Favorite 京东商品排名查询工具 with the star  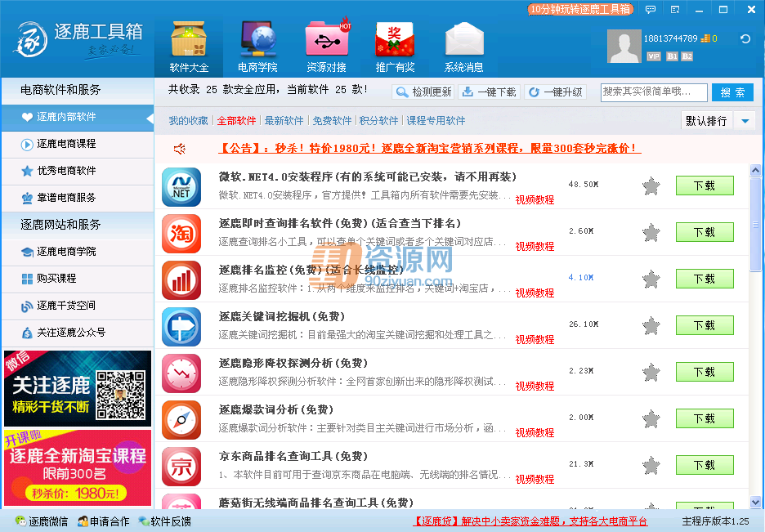click(651, 466)
